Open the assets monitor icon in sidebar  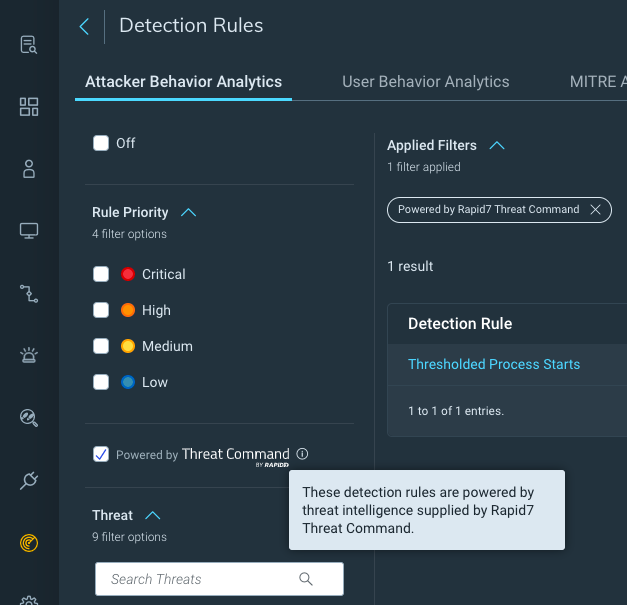click(29, 231)
